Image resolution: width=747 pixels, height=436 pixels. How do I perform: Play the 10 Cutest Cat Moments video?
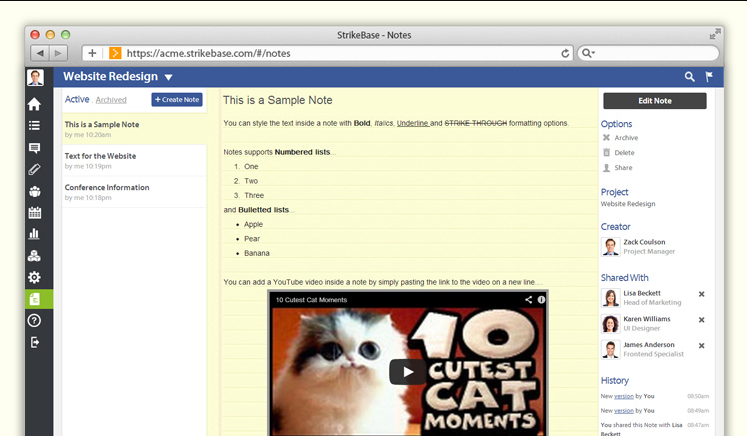pos(407,372)
